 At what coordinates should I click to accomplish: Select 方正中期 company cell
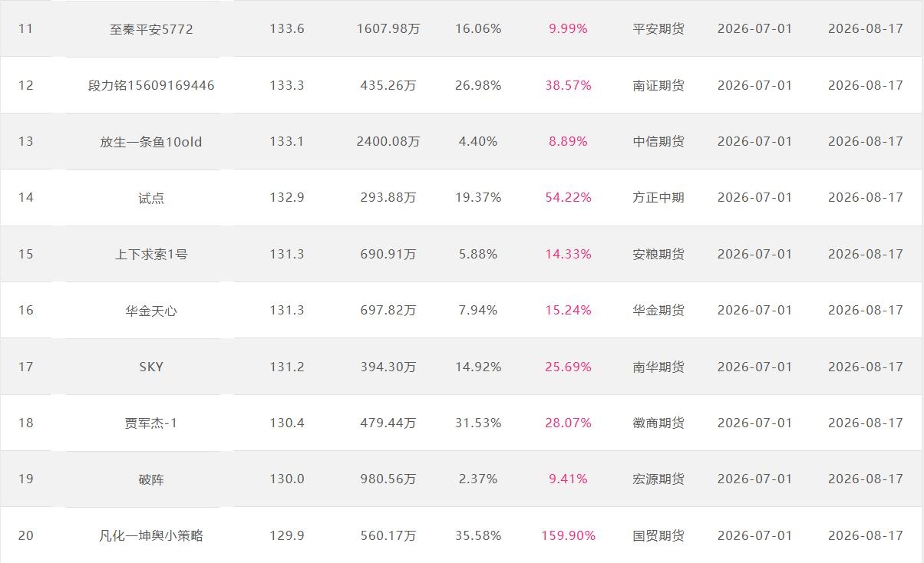click(658, 198)
